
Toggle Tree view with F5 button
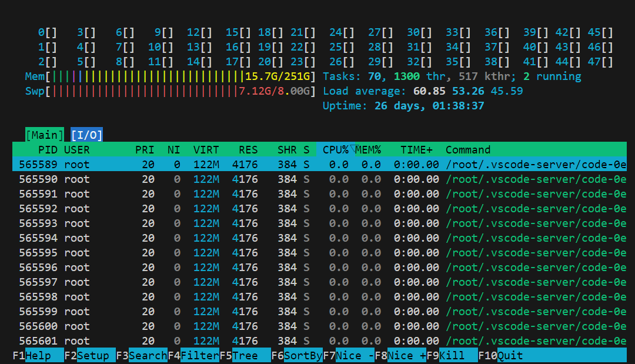(245, 356)
